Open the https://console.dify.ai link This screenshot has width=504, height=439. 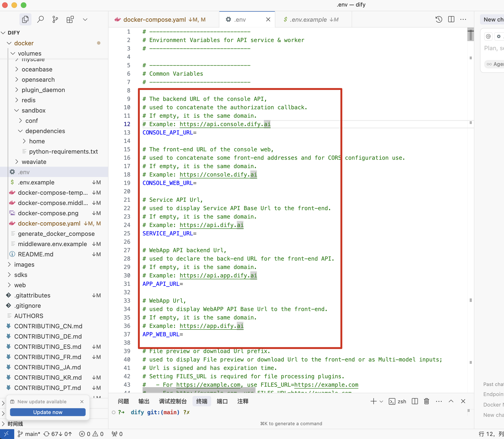pyautogui.click(x=218, y=175)
